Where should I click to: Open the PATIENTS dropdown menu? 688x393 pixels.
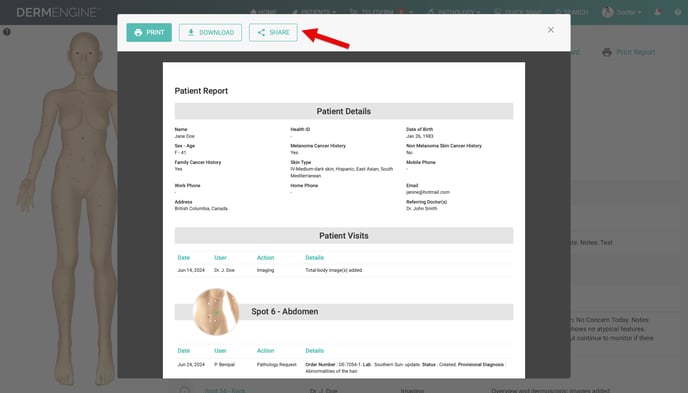(x=314, y=12)
